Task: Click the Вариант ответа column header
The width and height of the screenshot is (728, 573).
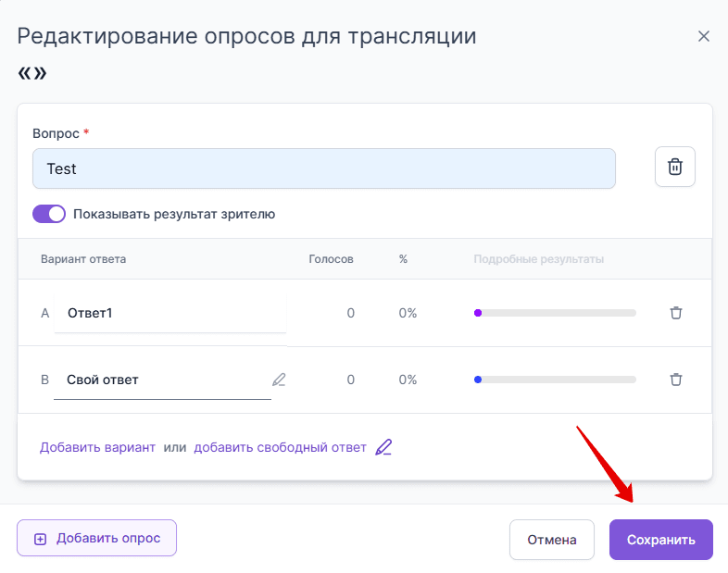Action: [83, 259]
